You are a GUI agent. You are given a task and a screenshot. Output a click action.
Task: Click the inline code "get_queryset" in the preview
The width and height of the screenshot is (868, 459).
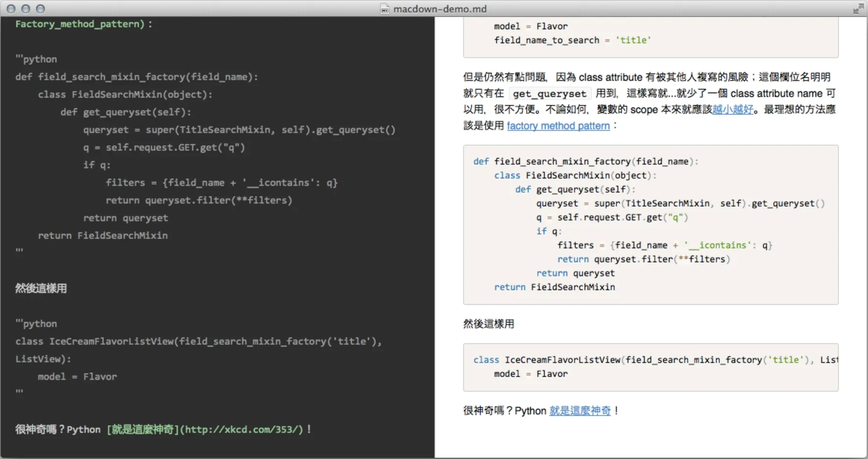549,93
